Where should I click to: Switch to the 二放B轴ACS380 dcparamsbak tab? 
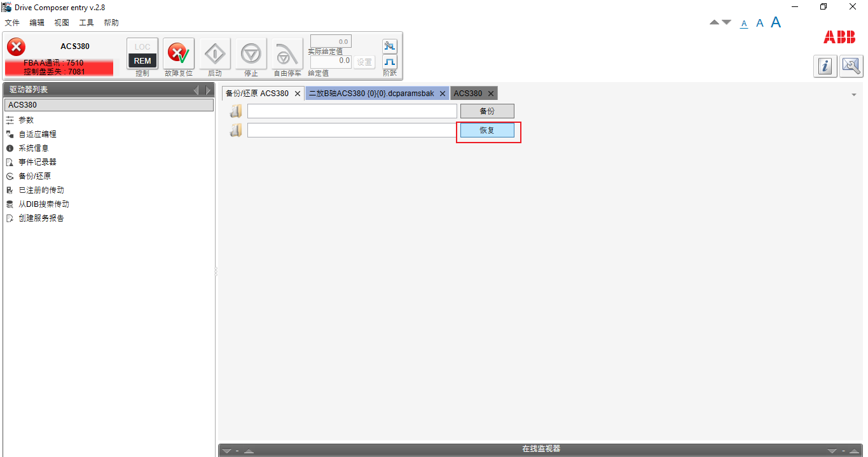coord(371,94)
